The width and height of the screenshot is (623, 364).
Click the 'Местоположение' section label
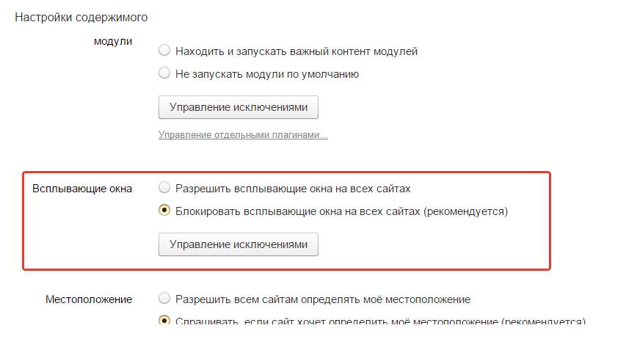coord(89,299)
